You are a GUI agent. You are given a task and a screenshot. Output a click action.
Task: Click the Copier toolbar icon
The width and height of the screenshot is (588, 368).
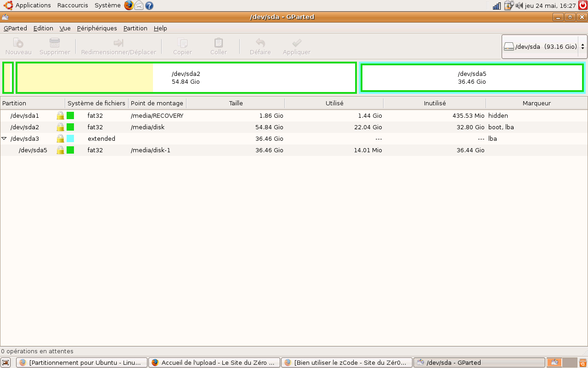[182, 43]
